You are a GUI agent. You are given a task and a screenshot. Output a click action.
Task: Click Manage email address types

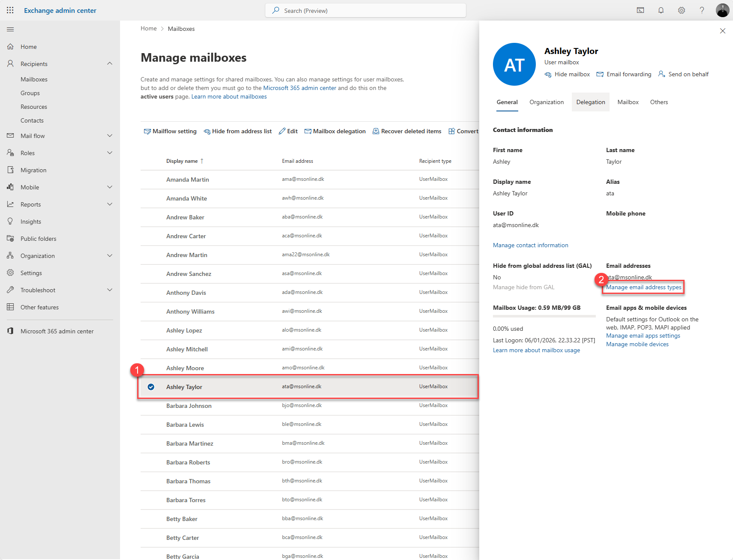[x=643, y=287]
